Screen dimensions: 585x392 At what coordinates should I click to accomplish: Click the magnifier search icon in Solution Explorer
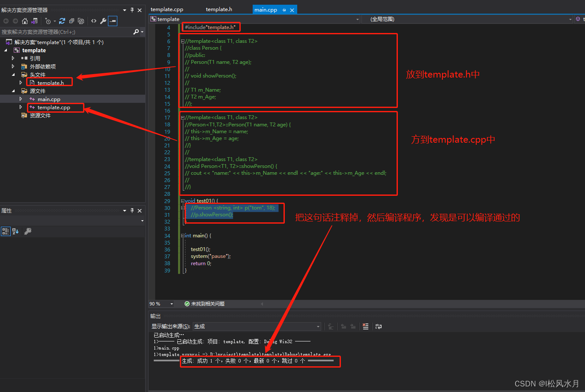tap(136, 32)
